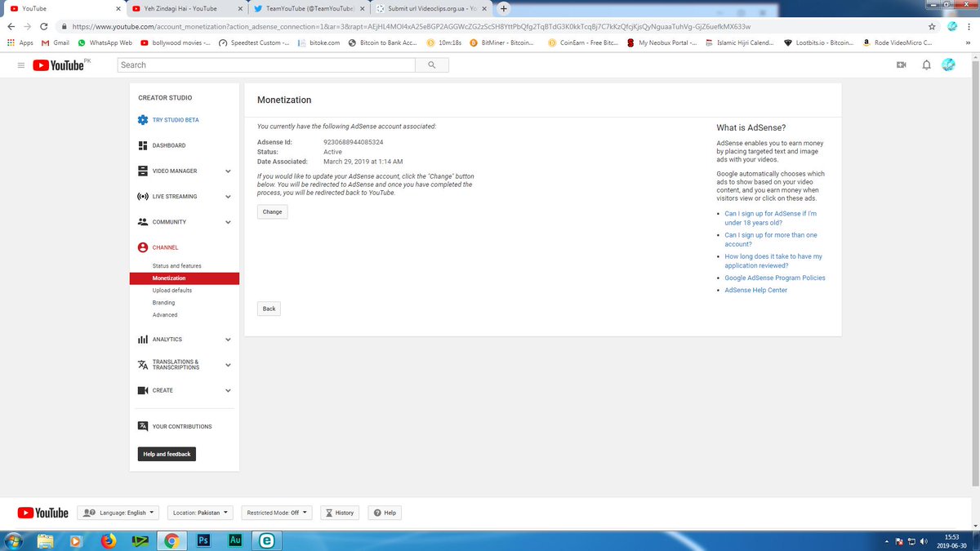Open the Location: Pakistan dropdown

[x=200, y=513]
